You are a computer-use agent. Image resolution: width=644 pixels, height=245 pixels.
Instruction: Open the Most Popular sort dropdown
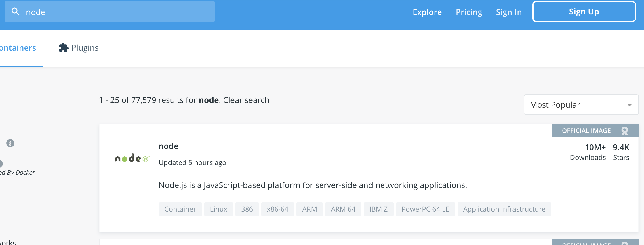[581, 105]
